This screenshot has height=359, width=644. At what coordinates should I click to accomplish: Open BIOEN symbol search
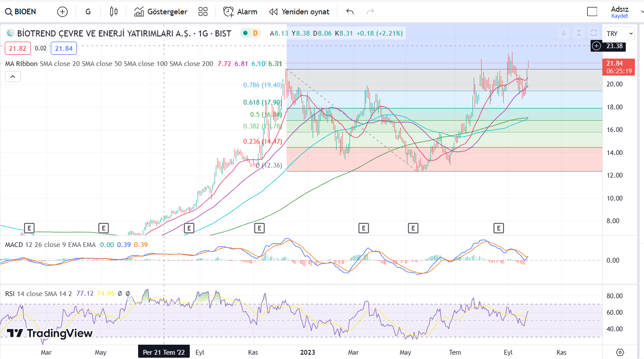tap(20, 12)
